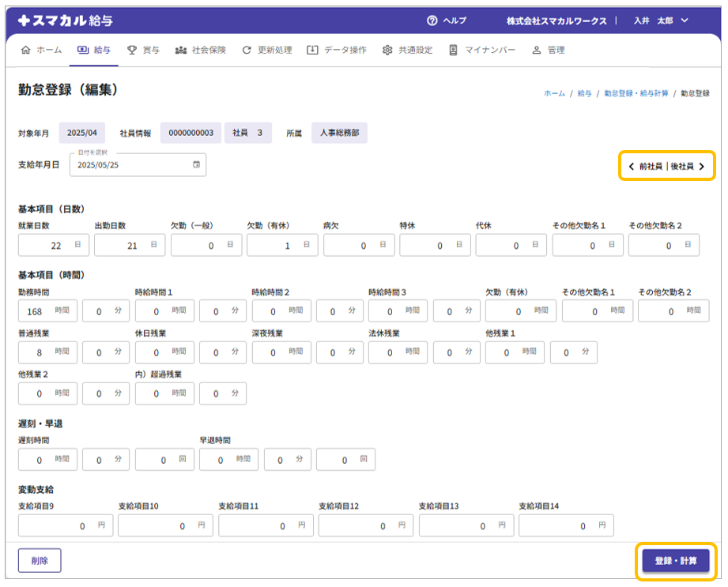
Task: Click the 削除 button
Action: click(40, 560)
